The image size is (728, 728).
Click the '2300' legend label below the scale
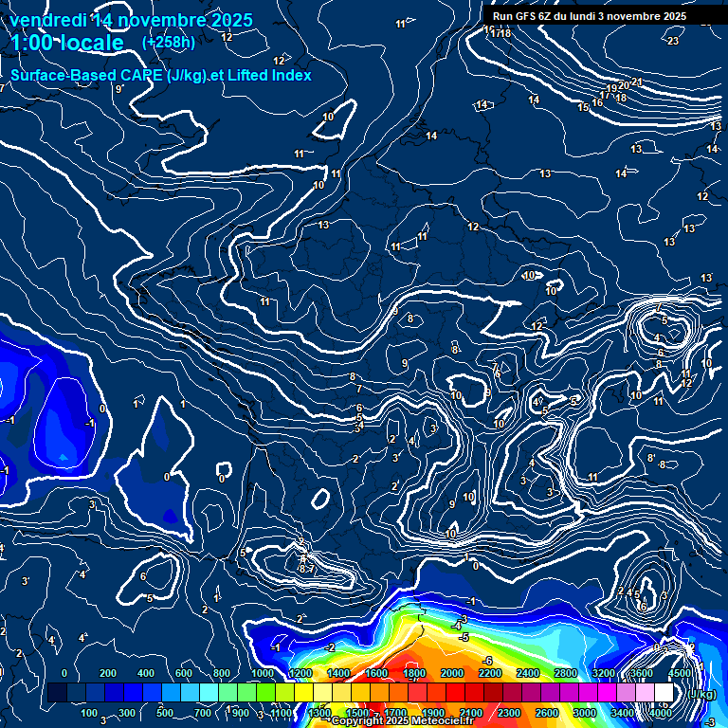pyautogui.click(x=509, y=713)
